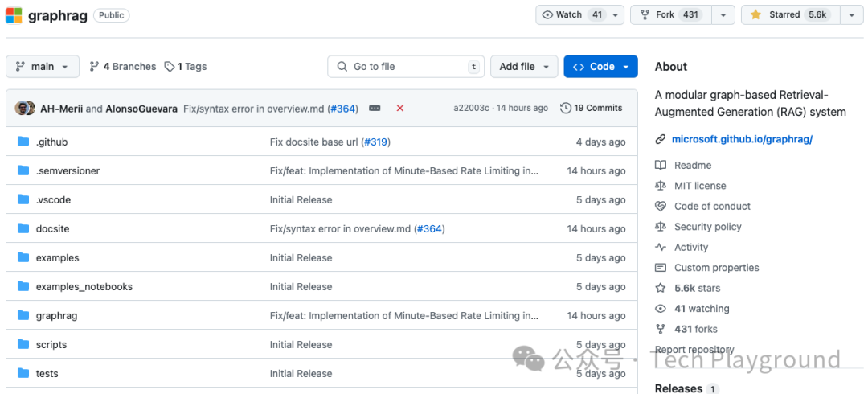
Task: Open the Activity link
Action: [691, 247]
